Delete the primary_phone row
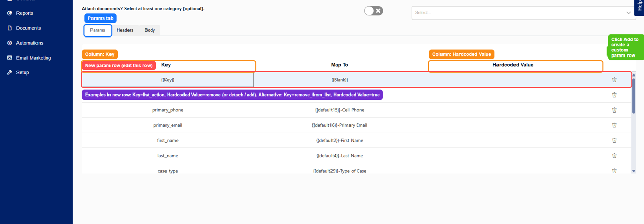The height and width of the screenshot is (224, 644). (x=614, y=110)
